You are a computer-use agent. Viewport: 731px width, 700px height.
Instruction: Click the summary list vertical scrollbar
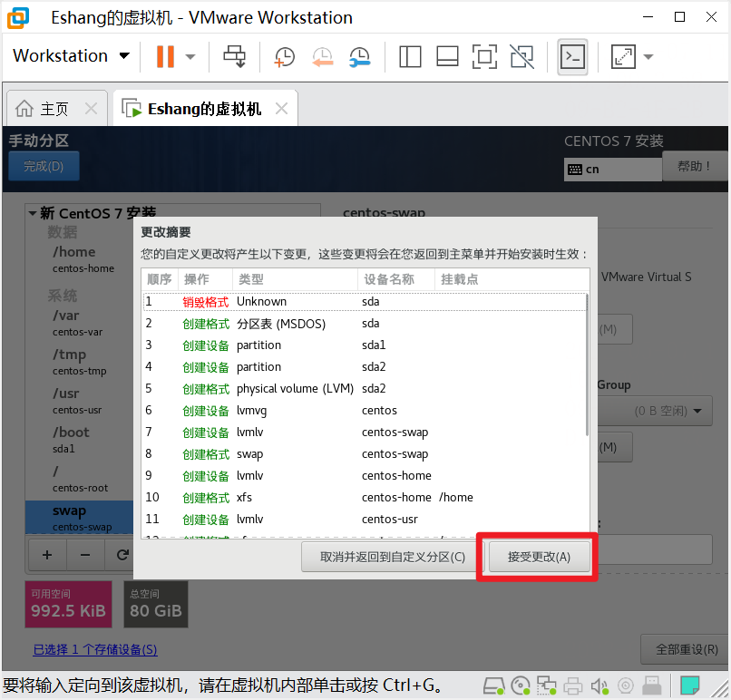click(x=587, y=365)
